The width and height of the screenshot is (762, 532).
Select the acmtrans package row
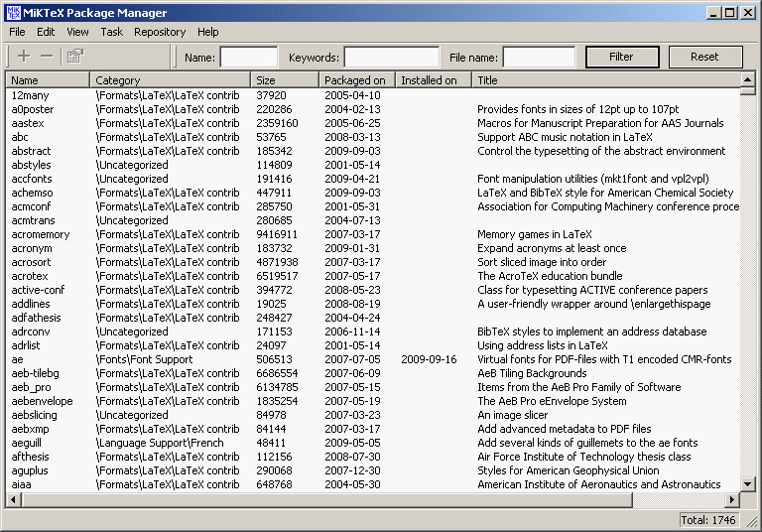373,220
